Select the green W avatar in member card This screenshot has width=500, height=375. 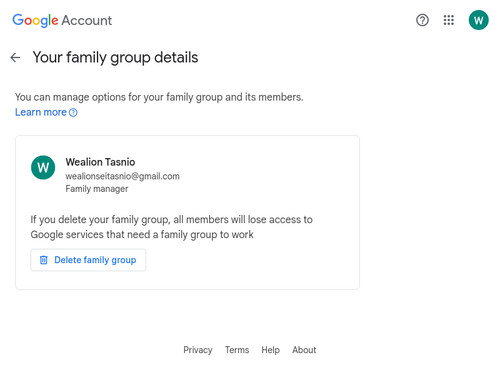tap(43, 167)
